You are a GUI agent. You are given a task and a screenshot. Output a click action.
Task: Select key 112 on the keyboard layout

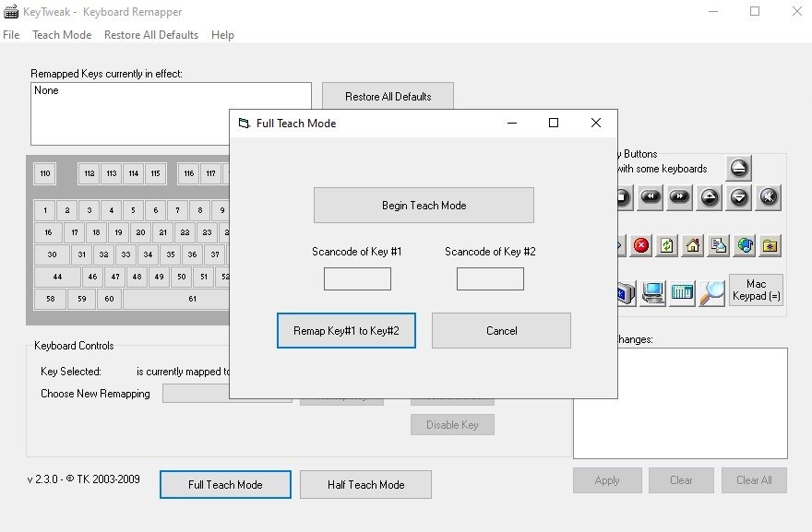click(x=90, y=174)
